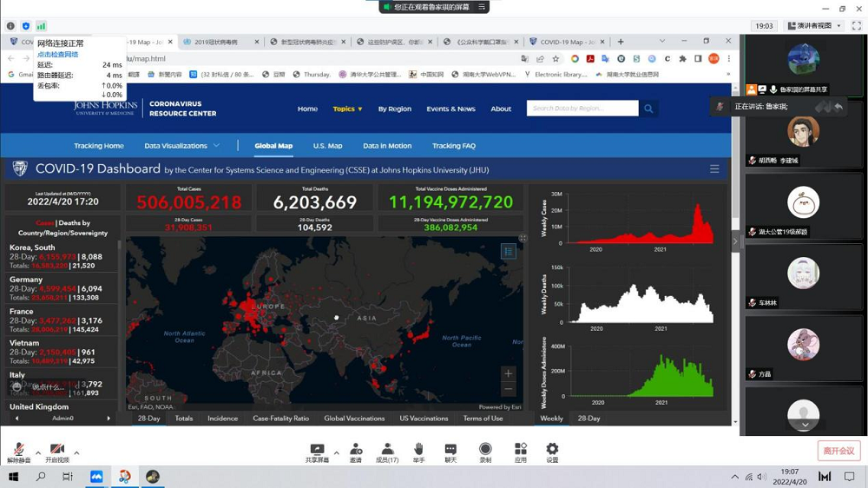Open members list (17)
868x488 pixels.
387,451
